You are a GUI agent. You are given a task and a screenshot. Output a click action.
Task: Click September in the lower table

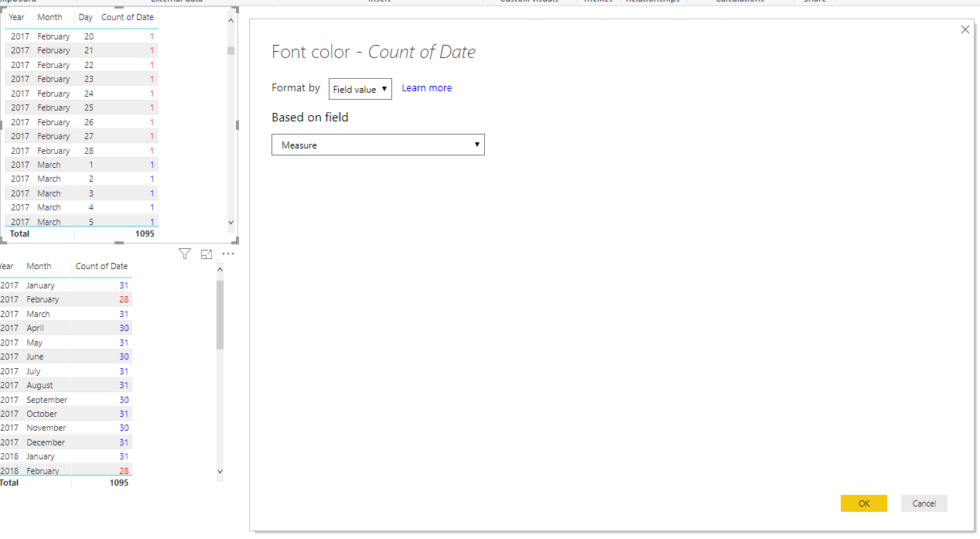46,400
